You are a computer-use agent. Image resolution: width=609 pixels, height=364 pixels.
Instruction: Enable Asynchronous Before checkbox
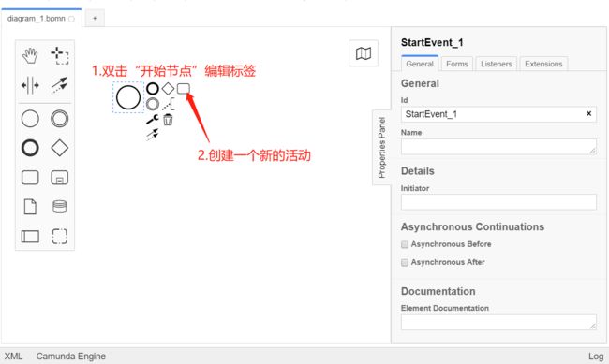click(405, 244)
